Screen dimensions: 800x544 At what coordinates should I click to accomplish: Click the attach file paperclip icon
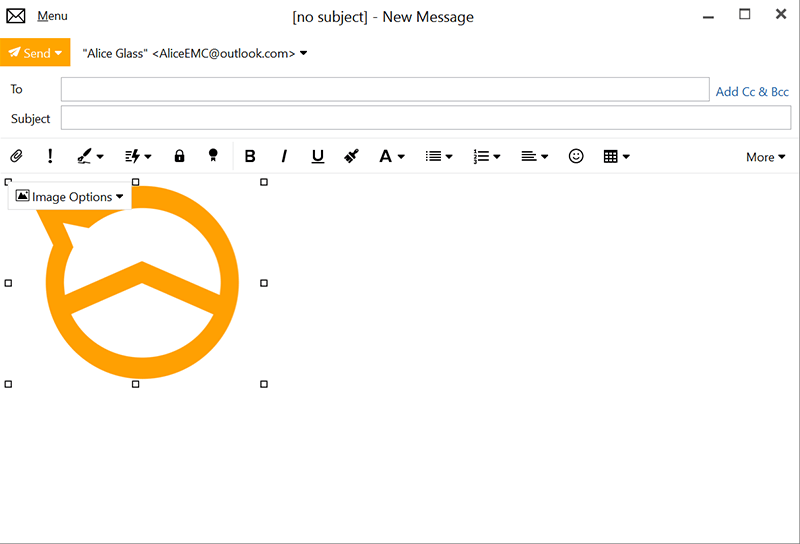[x=16, y=156]
